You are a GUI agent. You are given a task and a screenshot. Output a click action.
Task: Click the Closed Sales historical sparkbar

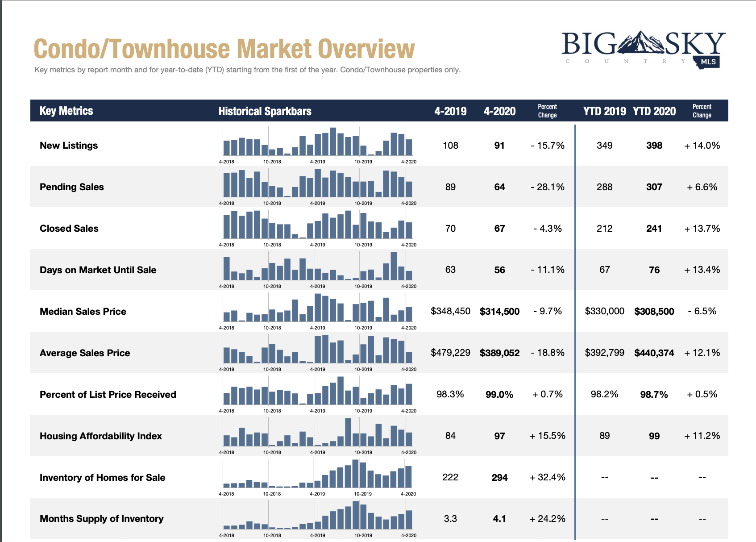point(318,225)
